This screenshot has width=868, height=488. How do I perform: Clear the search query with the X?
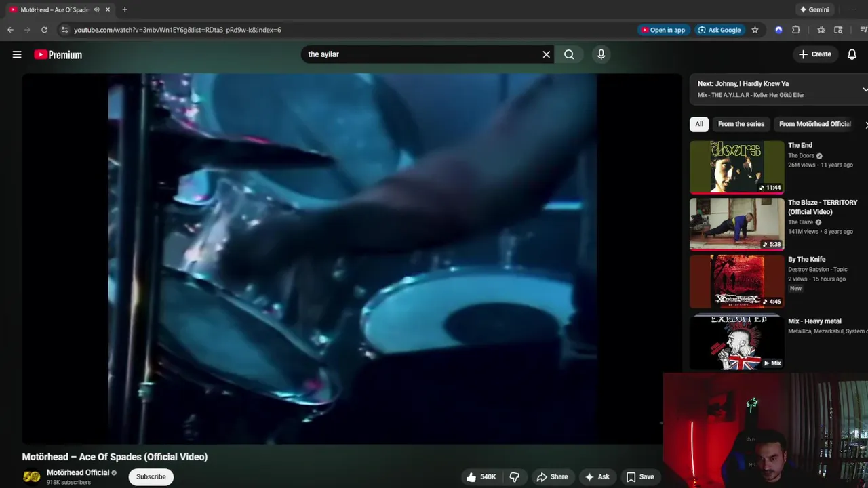coord(546,54)
